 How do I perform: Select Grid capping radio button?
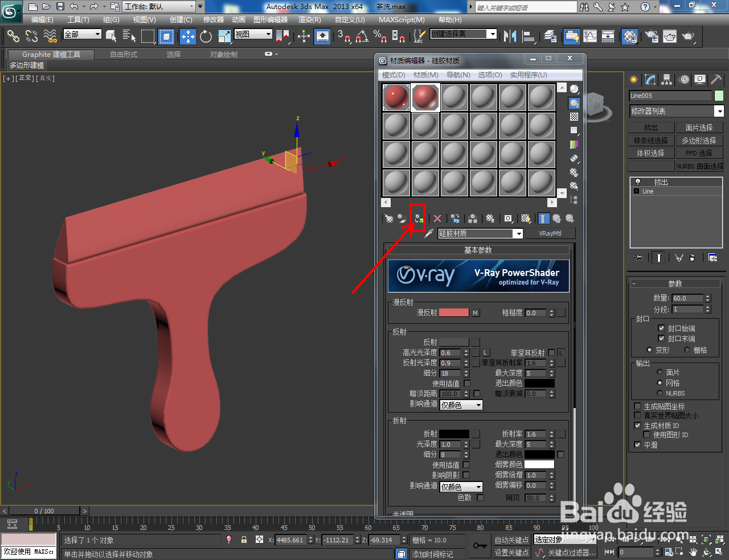pyautogui.click(x=687, y=350)
